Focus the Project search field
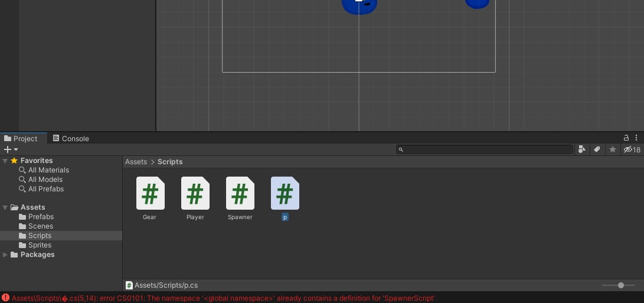Image resolution: width=644 pixels, height=303 pixels. pyautogui.click(x=485, y=149)
